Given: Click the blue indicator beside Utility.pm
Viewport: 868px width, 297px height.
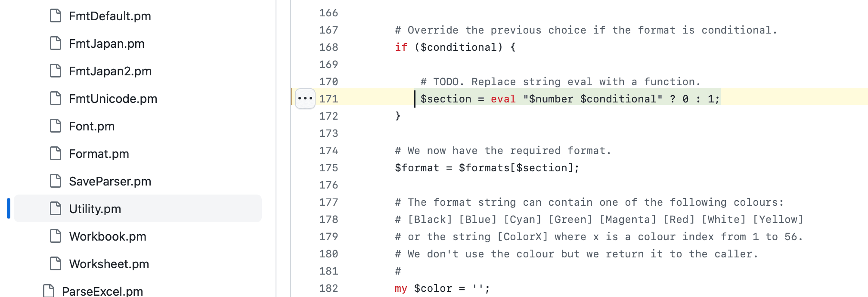Looking at the screenshot, I should coord(8,209).
